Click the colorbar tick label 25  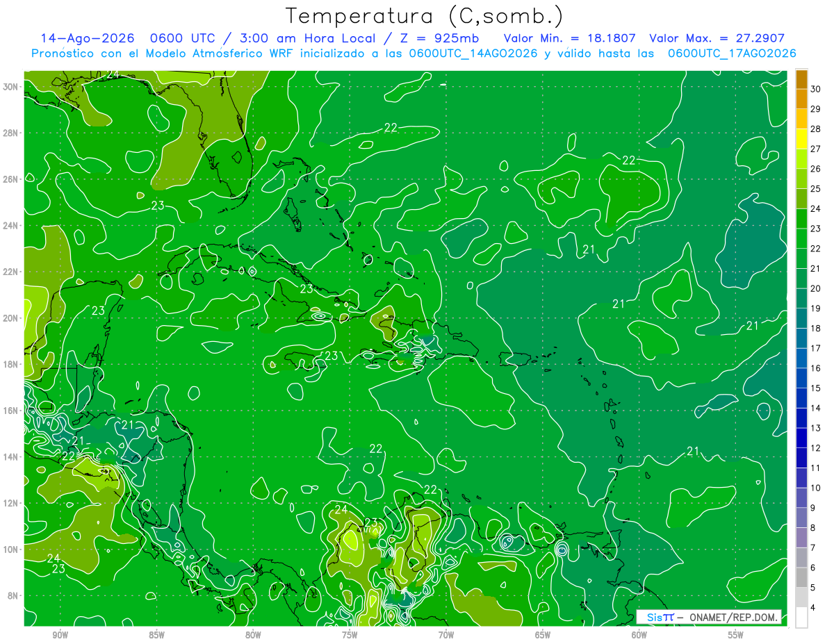[x=815, y=188]
